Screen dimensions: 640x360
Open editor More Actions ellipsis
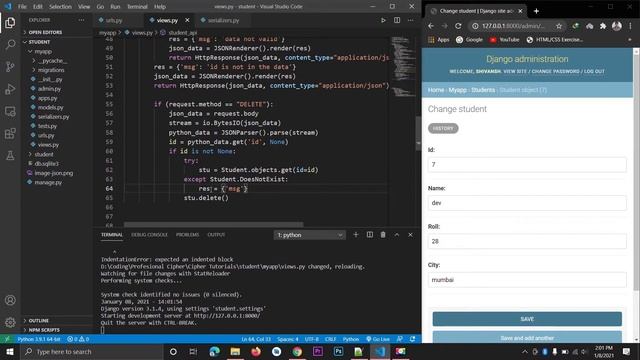411,20
